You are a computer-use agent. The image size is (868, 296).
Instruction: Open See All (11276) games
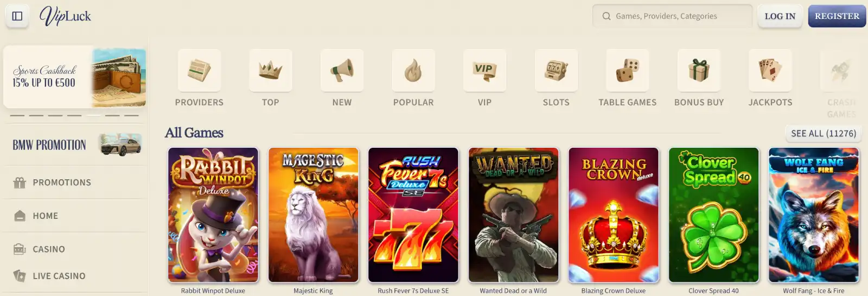pos(824,133)
